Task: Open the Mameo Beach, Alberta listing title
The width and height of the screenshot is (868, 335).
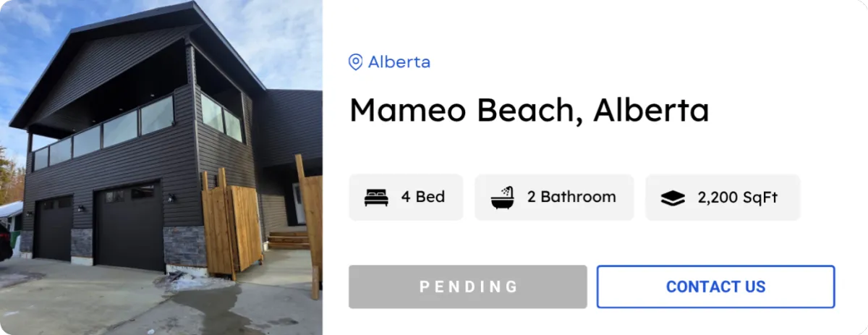Action: point(529,110)
